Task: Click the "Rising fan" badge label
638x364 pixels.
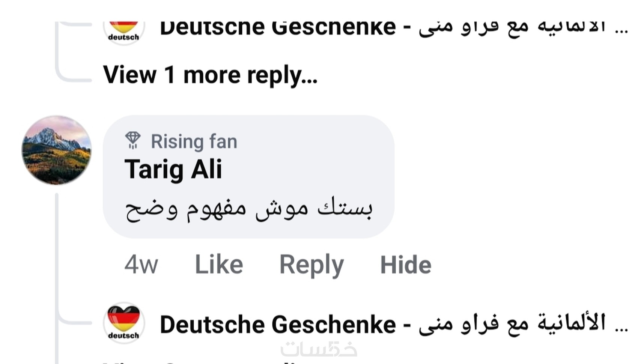Action: coord(194,142)
